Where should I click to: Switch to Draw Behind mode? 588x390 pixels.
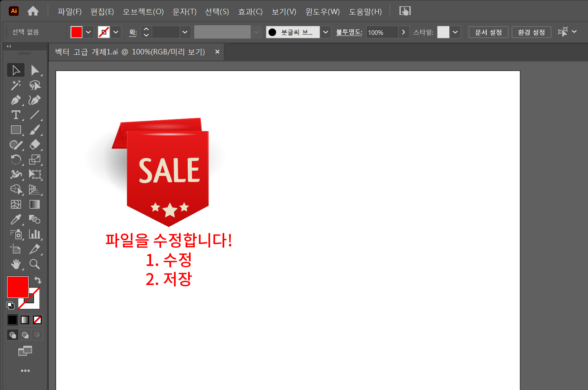pos(25,334)
